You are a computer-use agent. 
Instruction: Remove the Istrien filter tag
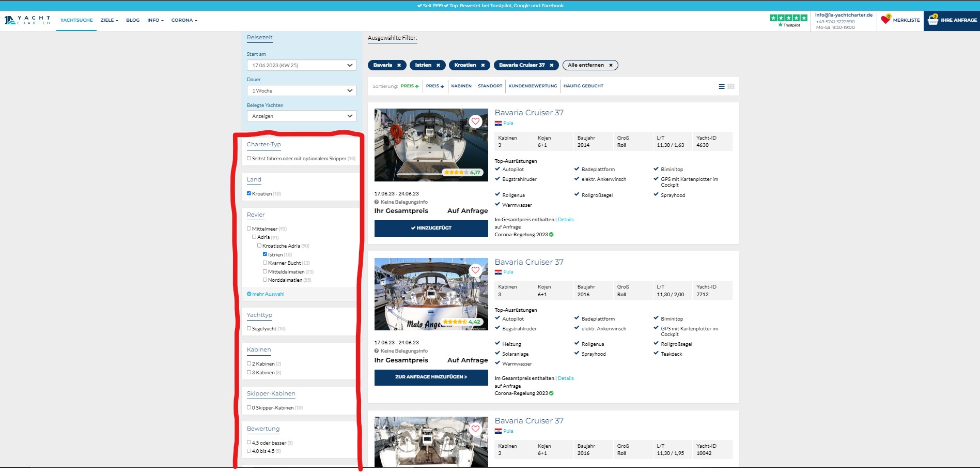[438, 65]
